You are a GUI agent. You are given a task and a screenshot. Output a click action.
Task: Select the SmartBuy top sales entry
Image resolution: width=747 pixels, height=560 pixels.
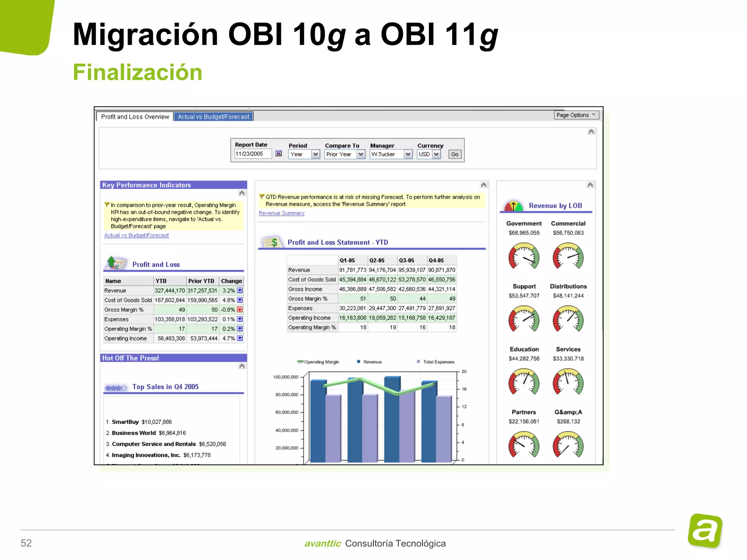tap(139, 422)
